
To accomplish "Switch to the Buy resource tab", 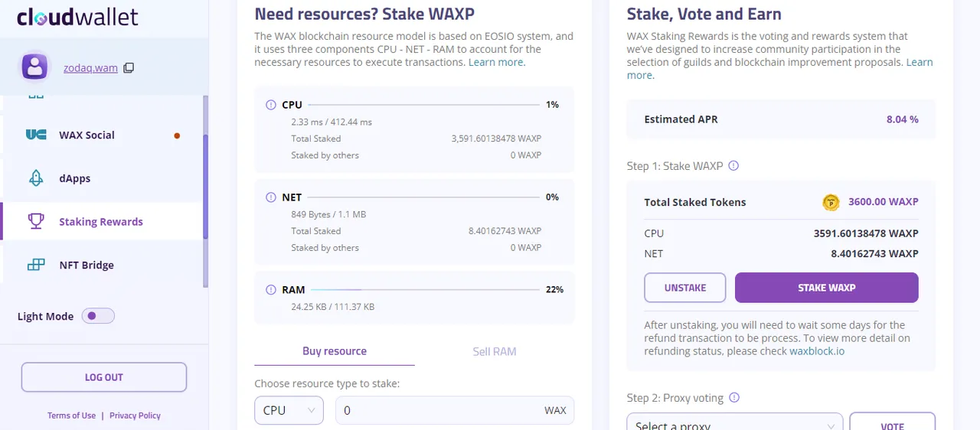I will [x=335, y=351].
